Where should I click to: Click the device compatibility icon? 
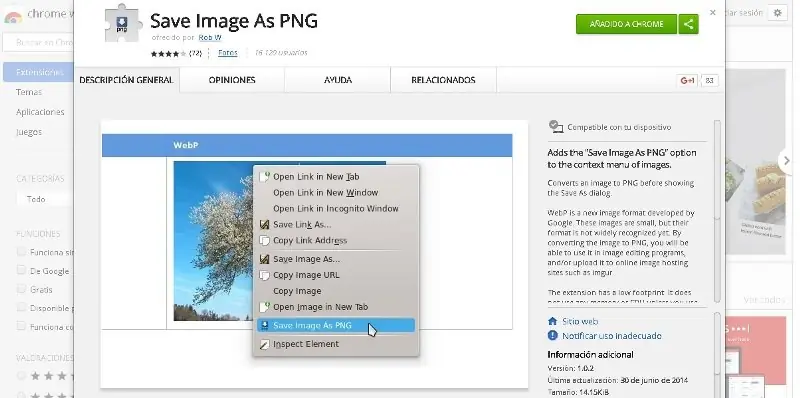556,127
